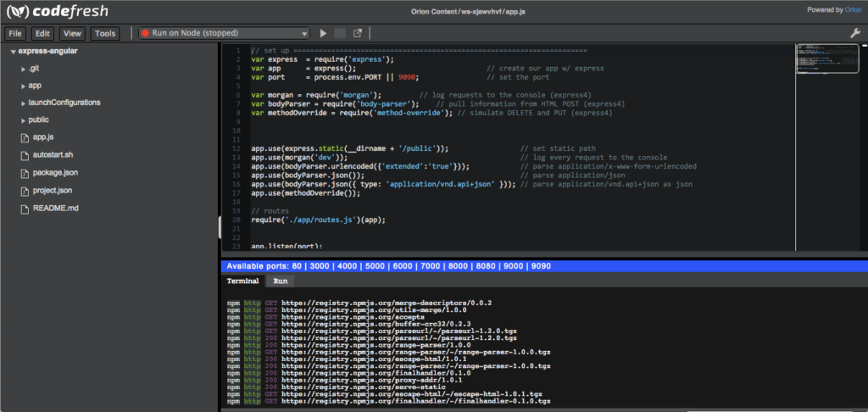The height and width of the screenshot is (412, 868).
Task: Switch to the Terminal tab
Action: tap(242, 281)
